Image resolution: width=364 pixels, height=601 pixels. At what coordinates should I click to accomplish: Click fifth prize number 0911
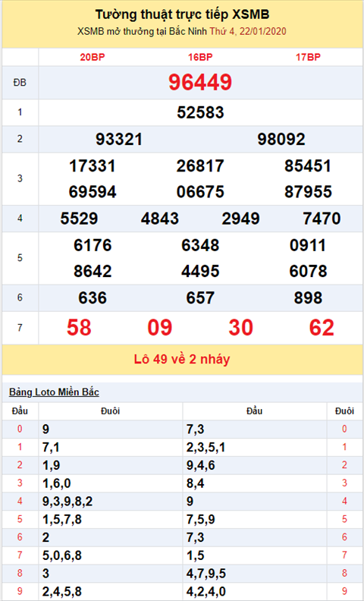[308, 245]
